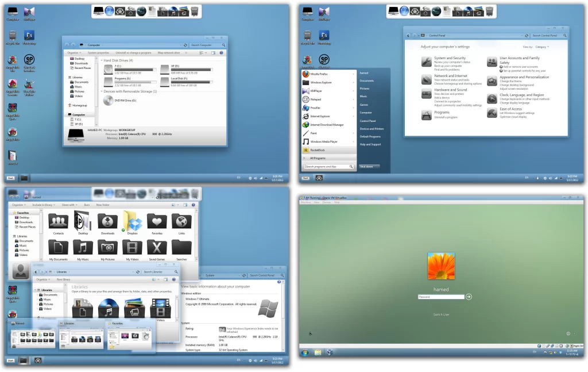Expand All Programs in the Start menu

tap(317, 158)
